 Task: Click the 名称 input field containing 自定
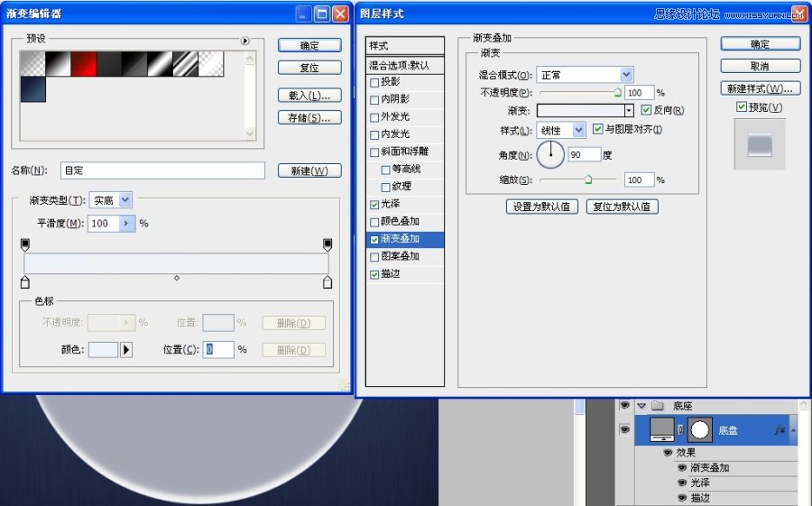click(162, 170)
